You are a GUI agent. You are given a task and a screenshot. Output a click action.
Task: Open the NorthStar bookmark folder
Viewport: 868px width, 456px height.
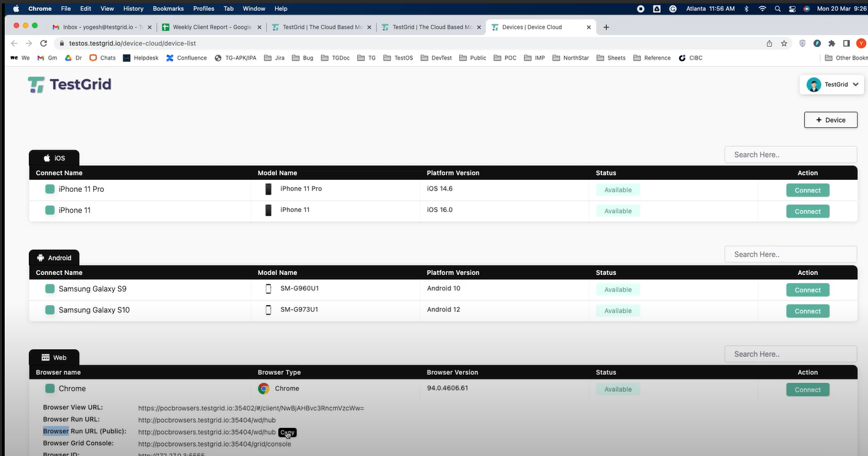570,58
